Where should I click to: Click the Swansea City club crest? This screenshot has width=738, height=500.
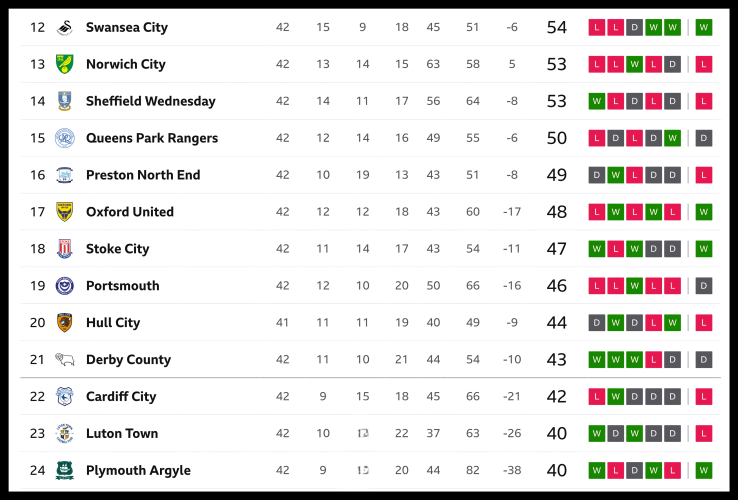(x=65, y=27)
